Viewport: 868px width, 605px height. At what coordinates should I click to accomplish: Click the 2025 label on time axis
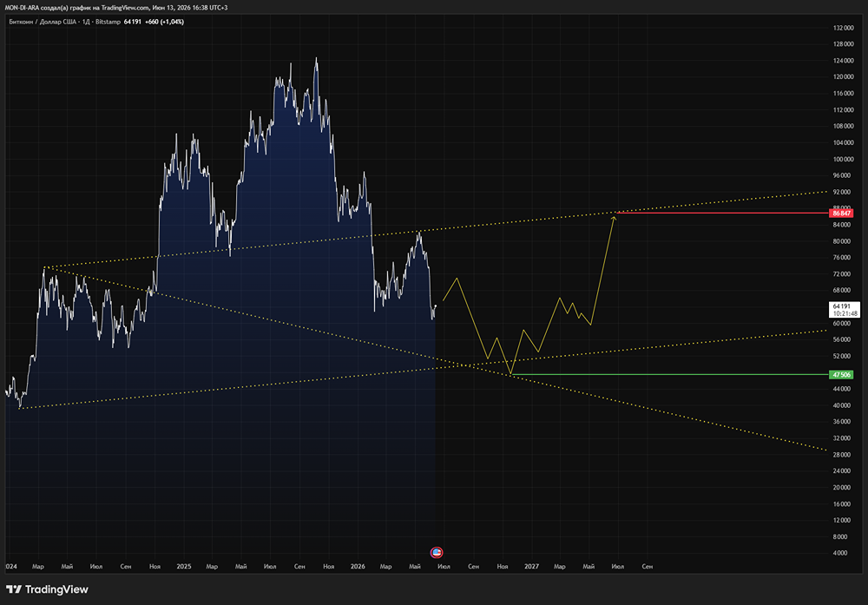184,566
